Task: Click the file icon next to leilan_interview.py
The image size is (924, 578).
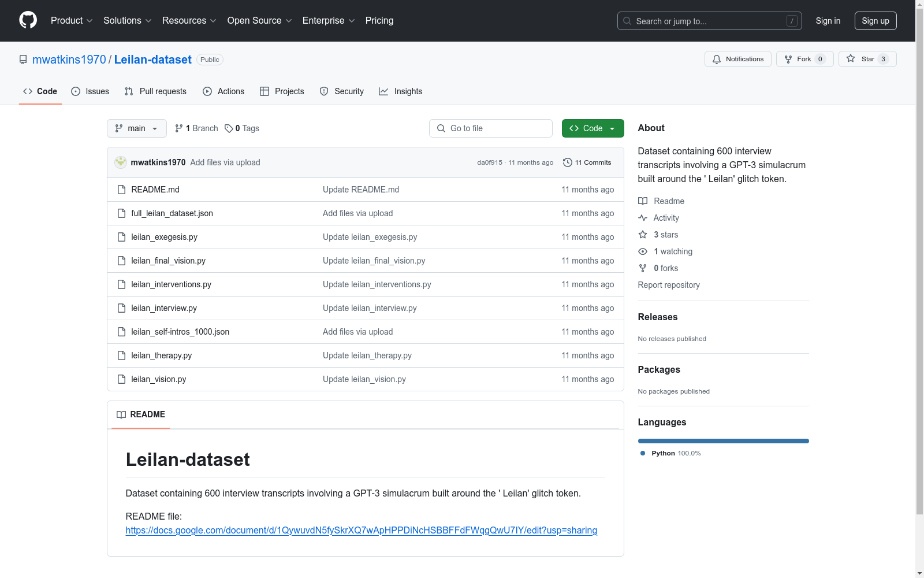Action: tap(121, 308)
